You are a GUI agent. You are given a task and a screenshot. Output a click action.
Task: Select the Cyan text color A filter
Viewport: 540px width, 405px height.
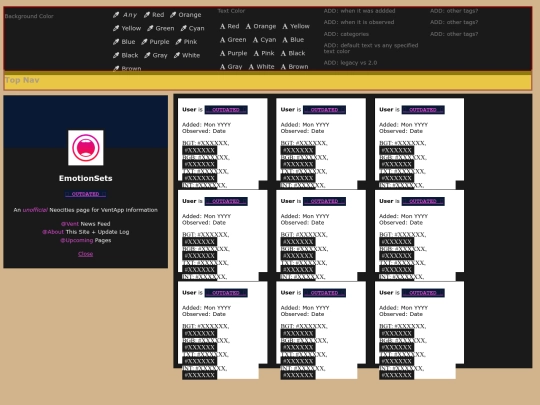coord(264,40)
